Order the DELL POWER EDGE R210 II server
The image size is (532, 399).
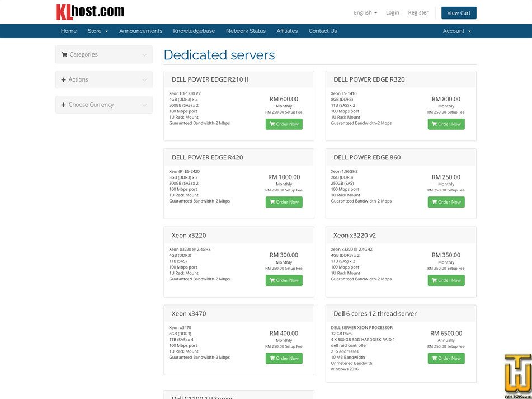click(284, 124)
